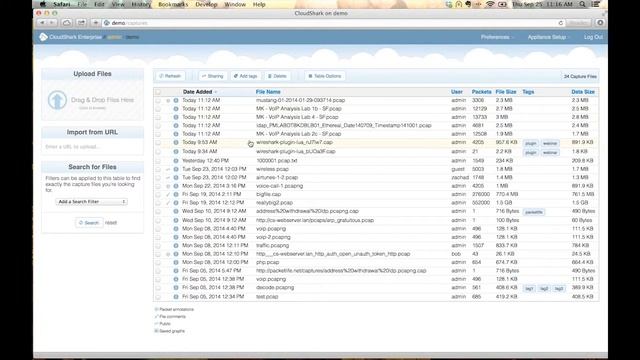The image size is (640, 360).
Task: Click the Safari share icon
Action: (81, 23)
